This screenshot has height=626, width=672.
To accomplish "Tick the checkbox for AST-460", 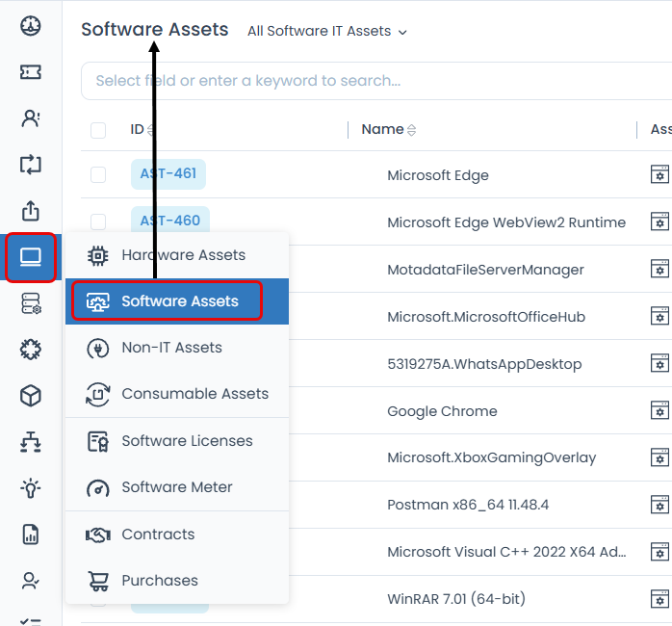I will [98, 222].
